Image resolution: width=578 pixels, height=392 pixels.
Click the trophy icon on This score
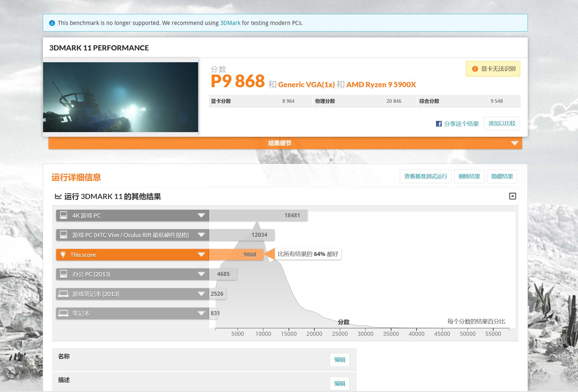tap(63, 254)
